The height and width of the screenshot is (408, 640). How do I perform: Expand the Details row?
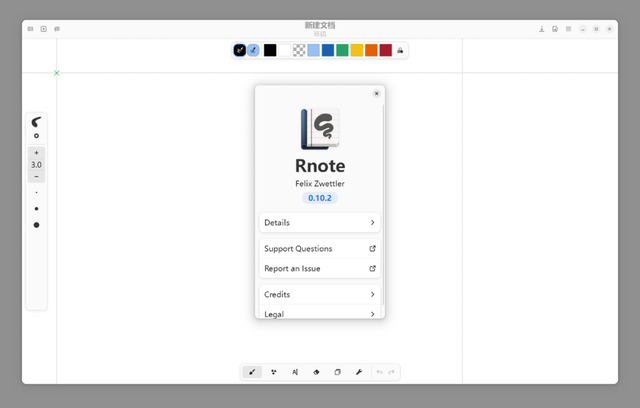[320, 223]
